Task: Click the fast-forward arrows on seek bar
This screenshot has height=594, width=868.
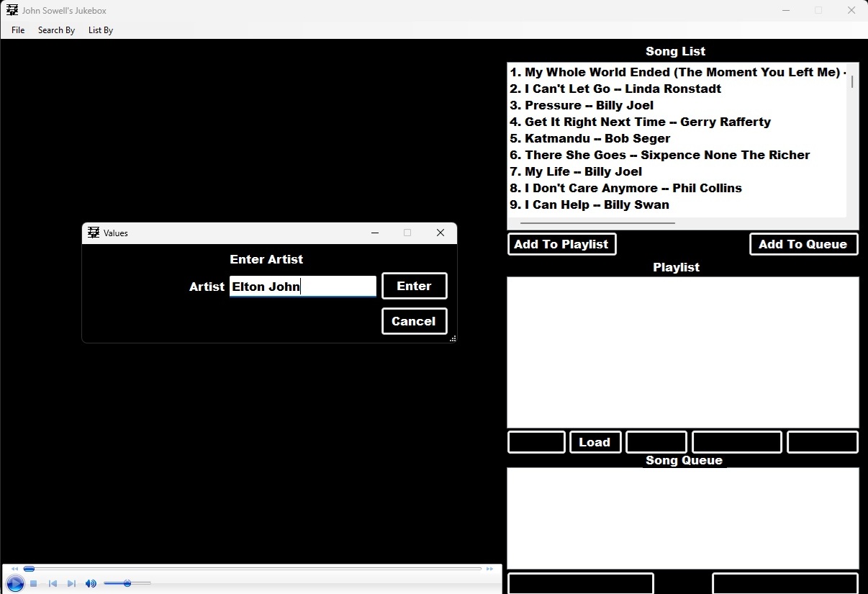Action: [490, 569]
